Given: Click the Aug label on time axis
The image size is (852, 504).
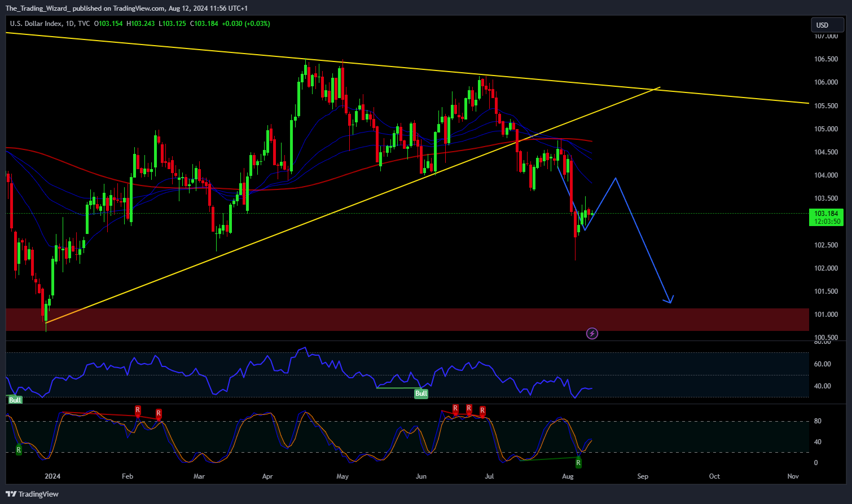Looking at the screenshot, I should click(x=568, y=476).
